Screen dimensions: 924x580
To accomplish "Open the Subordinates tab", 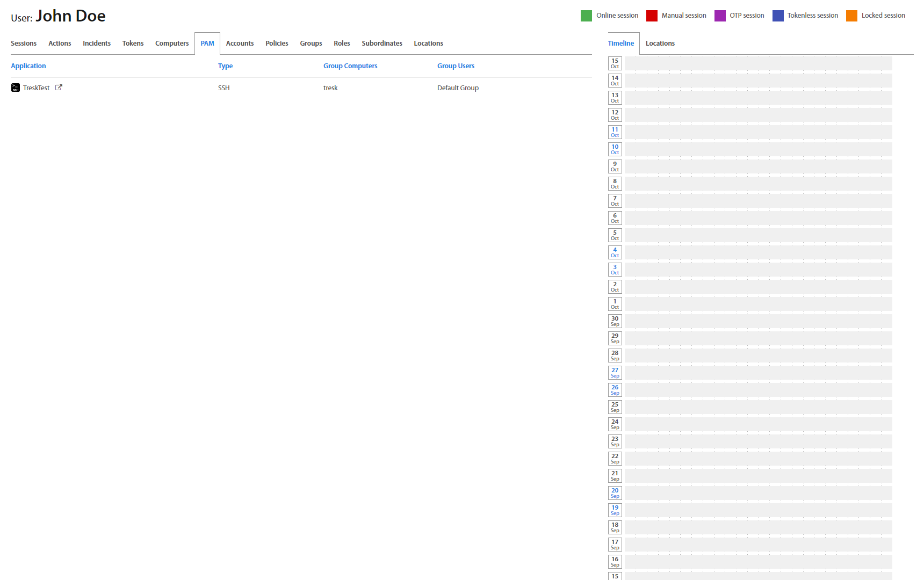I will click(382, 44).
